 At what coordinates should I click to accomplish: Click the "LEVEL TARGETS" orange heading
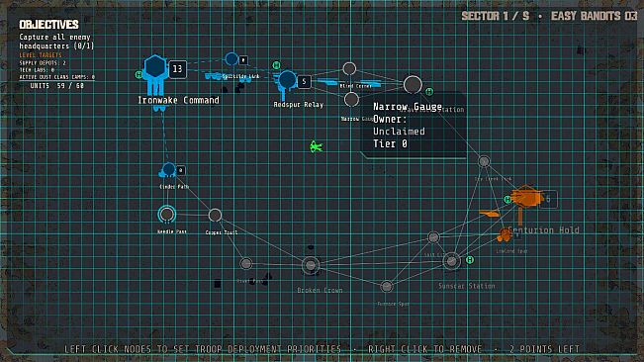41,55
